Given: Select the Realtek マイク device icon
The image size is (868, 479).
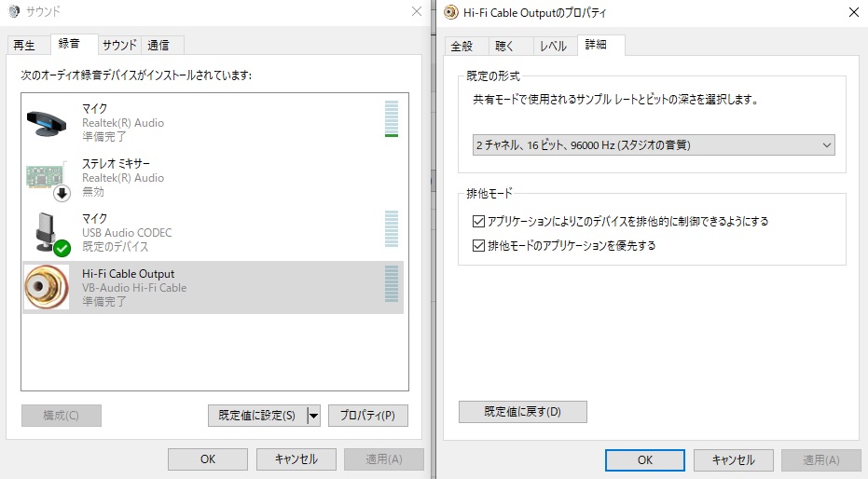Looking at the screenshot, I should click(x=47, y=123).
